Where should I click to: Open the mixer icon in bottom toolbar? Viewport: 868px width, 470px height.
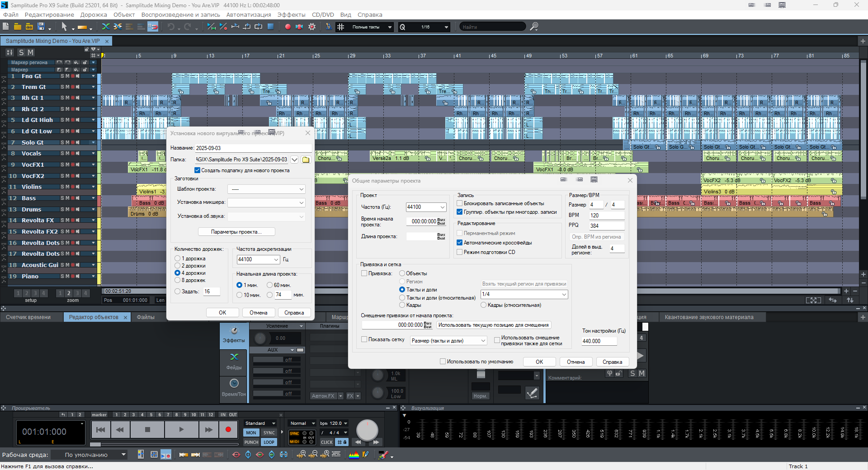(x=154, y=455)
